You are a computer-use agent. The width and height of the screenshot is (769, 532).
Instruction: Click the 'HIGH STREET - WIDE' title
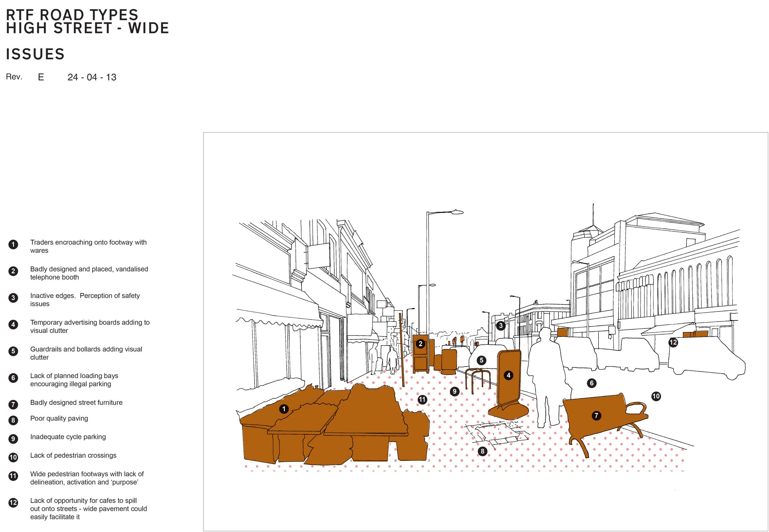(x=87, y=28)
